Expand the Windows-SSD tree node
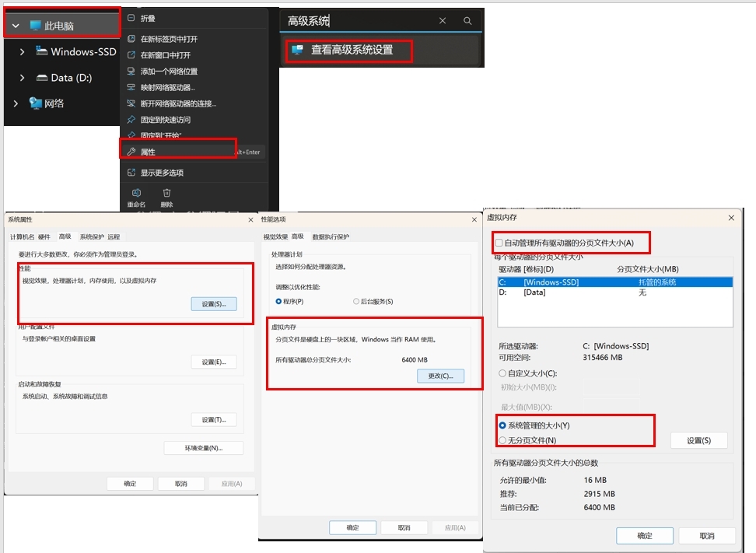756x553 pixels. 23,52
